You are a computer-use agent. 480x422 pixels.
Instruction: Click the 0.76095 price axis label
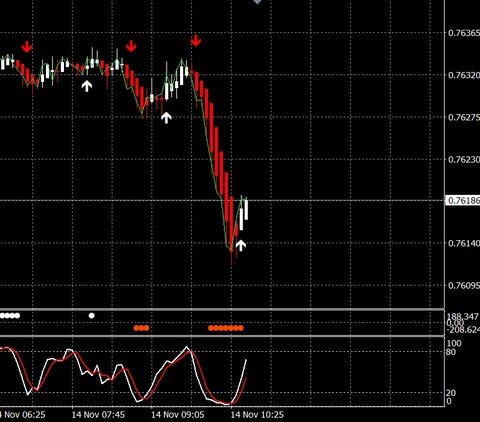tap(464, 286)
